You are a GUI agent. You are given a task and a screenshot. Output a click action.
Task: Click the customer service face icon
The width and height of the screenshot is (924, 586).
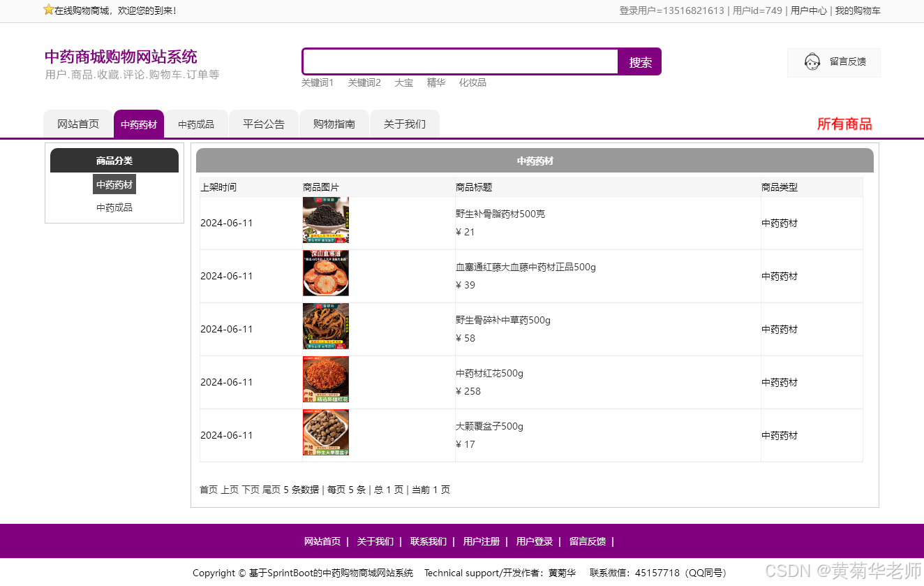click(x=812, y=62)
